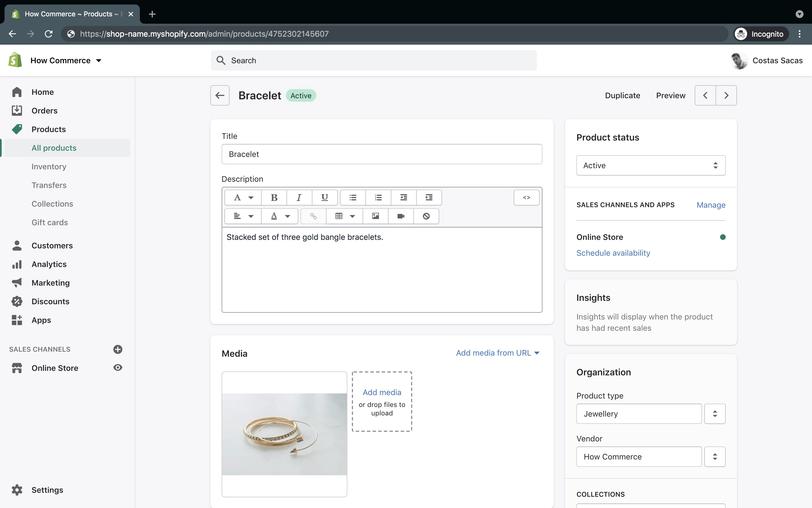Open the Product status Active dropdown

(x=651, y=165)
